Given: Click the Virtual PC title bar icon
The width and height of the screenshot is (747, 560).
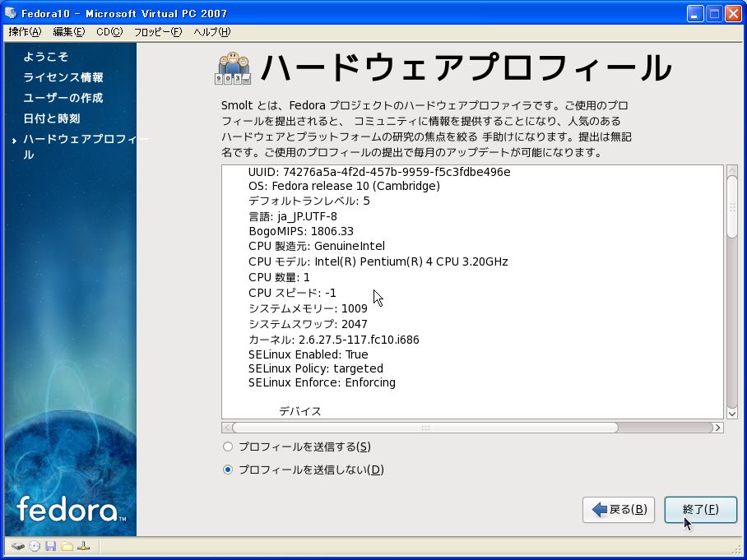Looking at the screenshot, I should point(11,13).
